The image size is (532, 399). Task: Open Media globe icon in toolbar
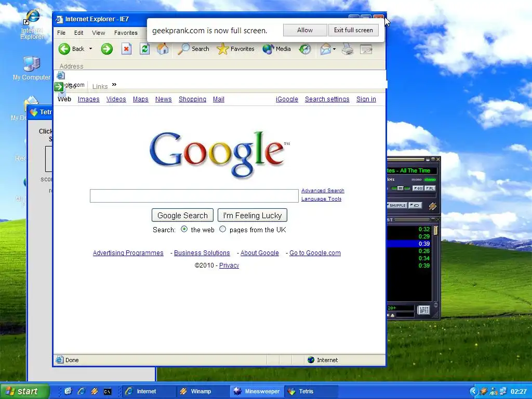pyautogui.click(x=268, y=49)
